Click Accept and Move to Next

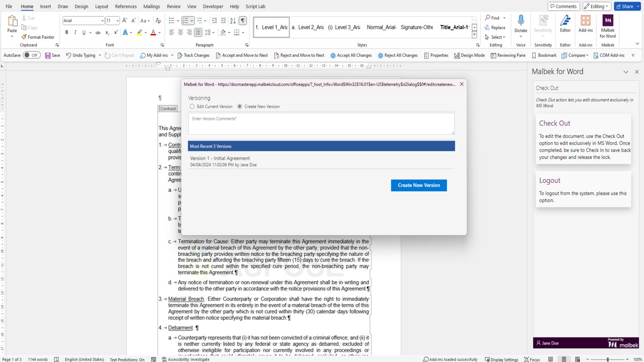pyautogui.click(x=242, y=56)
